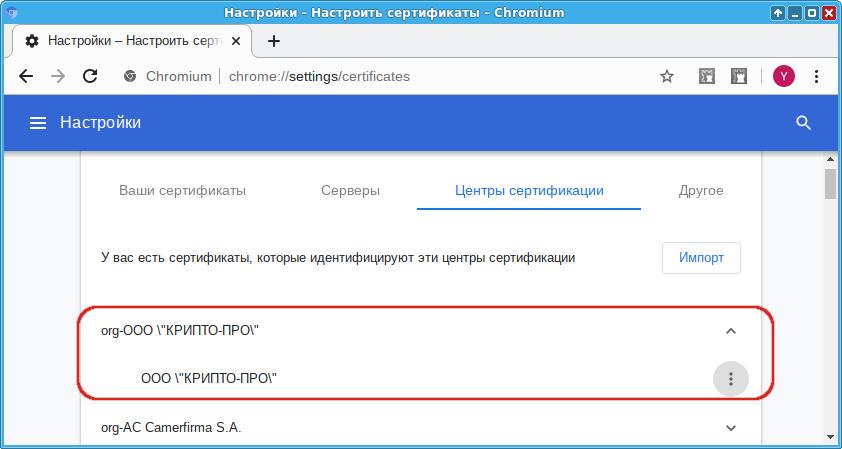Screen dimensions: 842x449
Task: Switch to Другое tab
Action: 701,191
